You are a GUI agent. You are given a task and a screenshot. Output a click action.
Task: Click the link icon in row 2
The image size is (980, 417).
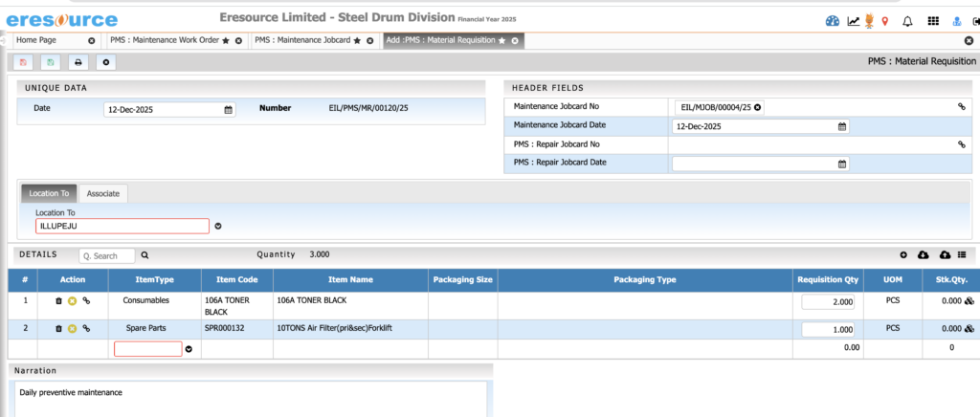pyautogui.click(x=86, y=328)
